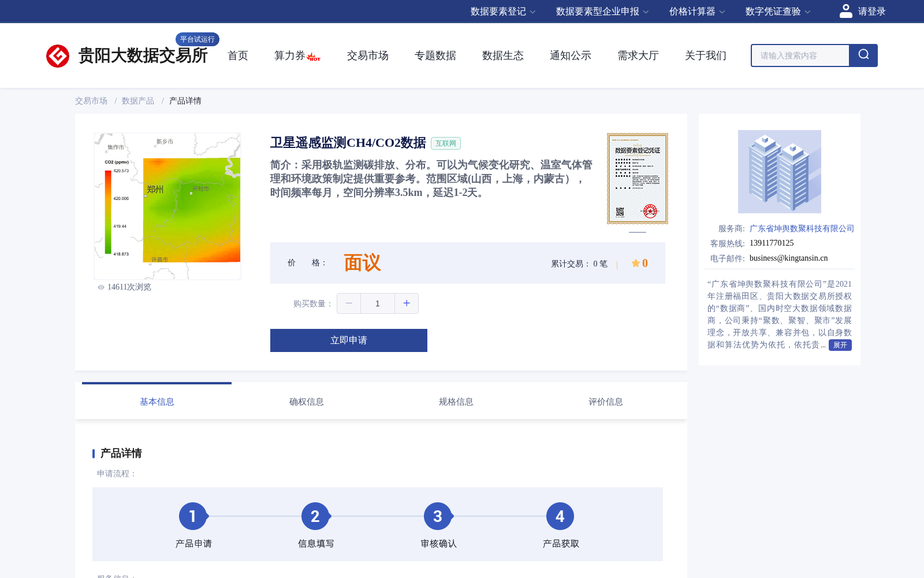Image resolution: width=924 pixels, height=578 pixels.
Task: Expand the 数据要素登记 dropdown
Action: (503, 12)
